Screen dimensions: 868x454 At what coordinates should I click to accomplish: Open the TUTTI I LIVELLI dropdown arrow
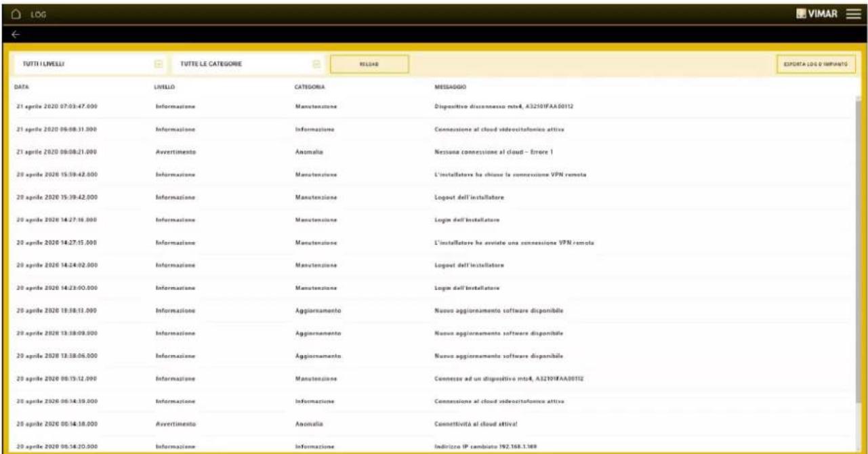click(x=158, y=64)
